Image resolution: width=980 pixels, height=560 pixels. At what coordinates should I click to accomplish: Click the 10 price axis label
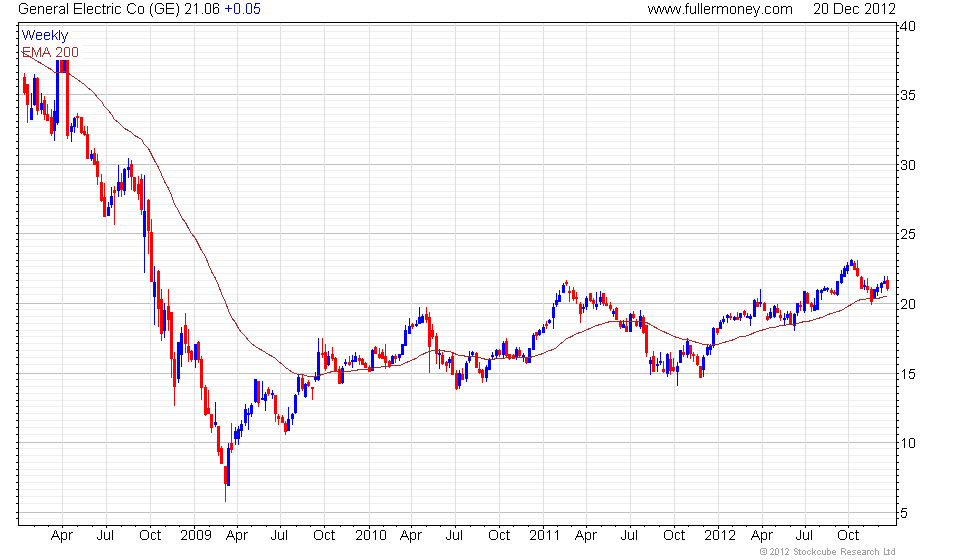[908, 443]
